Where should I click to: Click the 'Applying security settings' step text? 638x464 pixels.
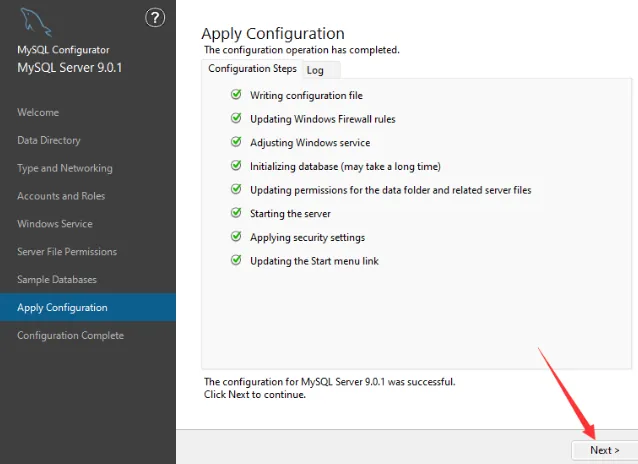click(308, 238)
